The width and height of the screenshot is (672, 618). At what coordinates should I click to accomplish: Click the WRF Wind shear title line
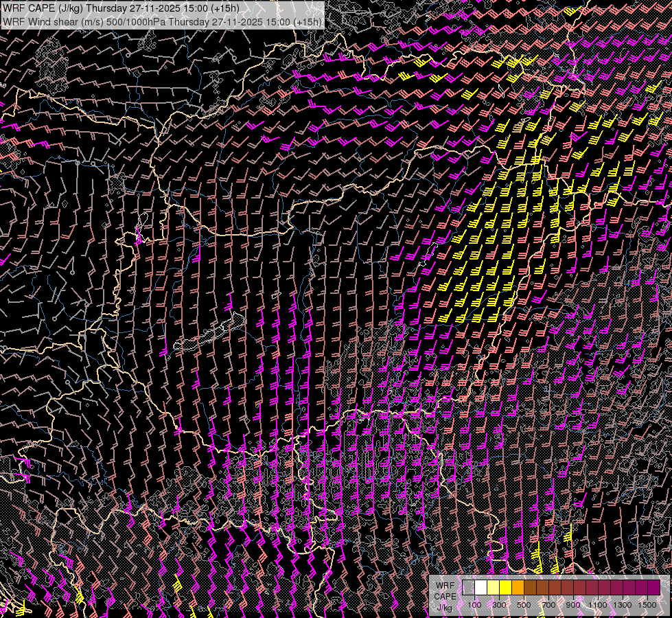pyautogui.click(x=162, y=22)
